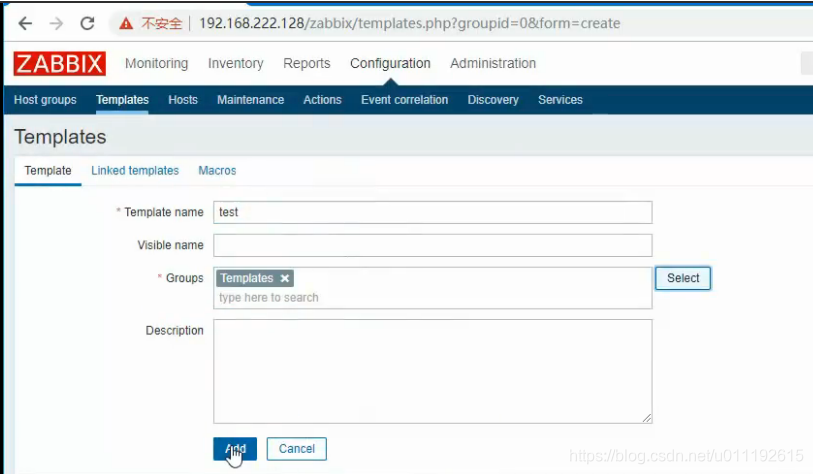Click the Description resize handle corner
This screenshot has width=813, height=474.
647,418
